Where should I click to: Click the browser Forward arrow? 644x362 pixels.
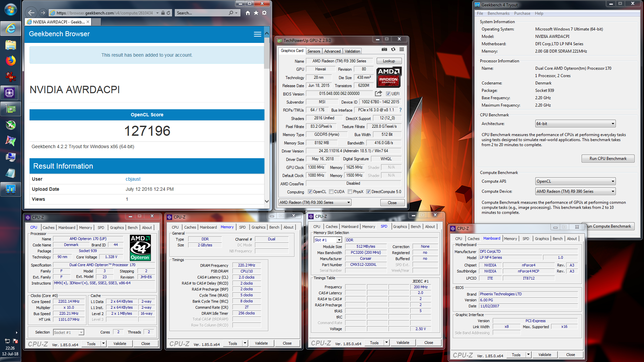click(43, 13)
